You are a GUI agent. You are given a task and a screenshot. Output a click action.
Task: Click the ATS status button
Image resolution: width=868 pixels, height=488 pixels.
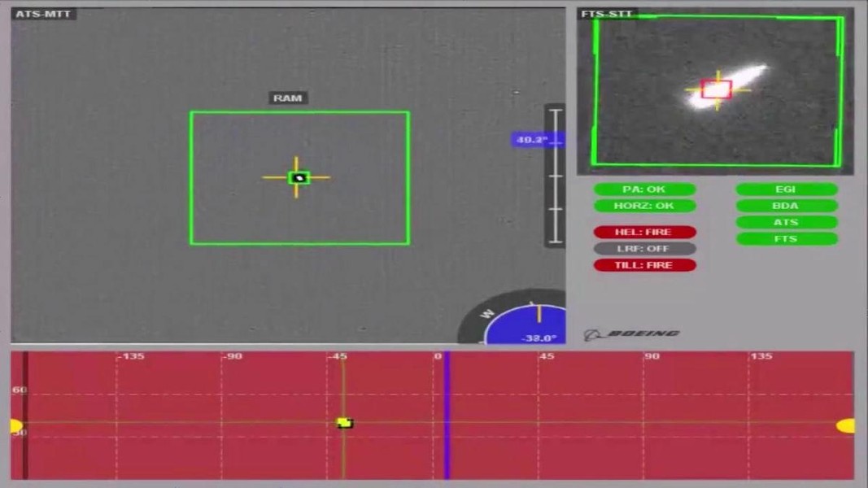point(786,222)
